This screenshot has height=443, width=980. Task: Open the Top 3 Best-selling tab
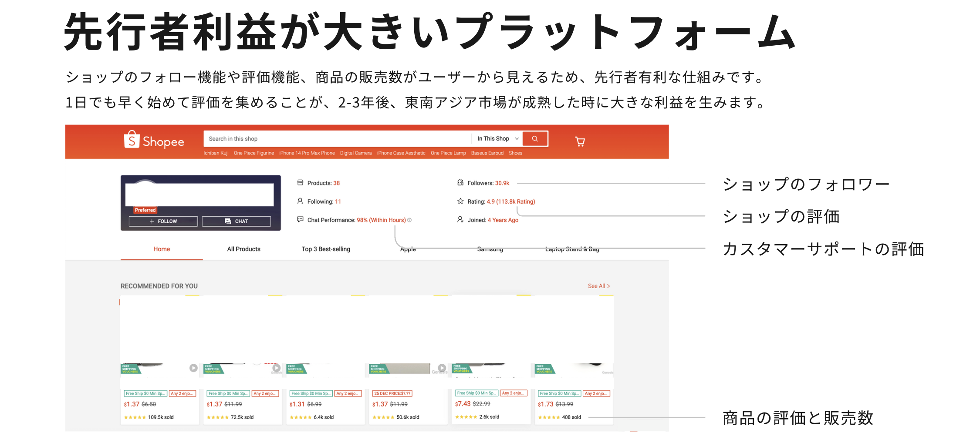point(326,249)
